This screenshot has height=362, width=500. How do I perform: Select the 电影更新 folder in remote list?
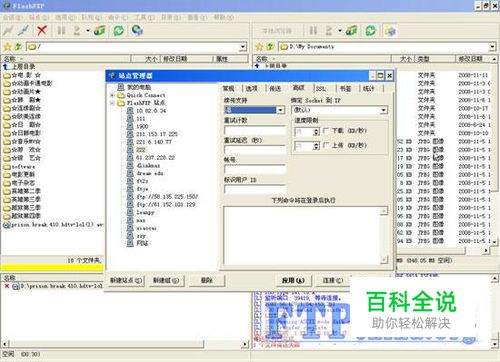click(x=23, y=174)
